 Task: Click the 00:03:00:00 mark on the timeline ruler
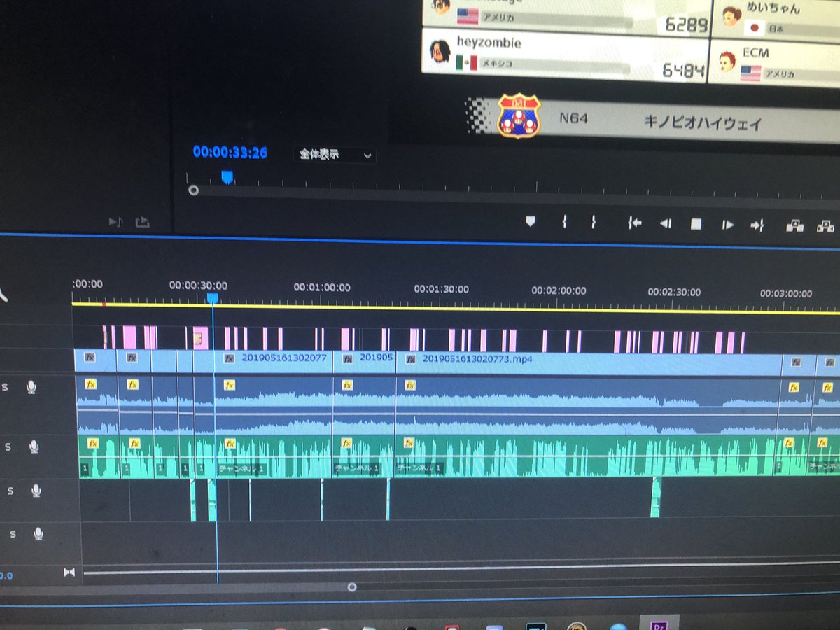tap(786, 293)
